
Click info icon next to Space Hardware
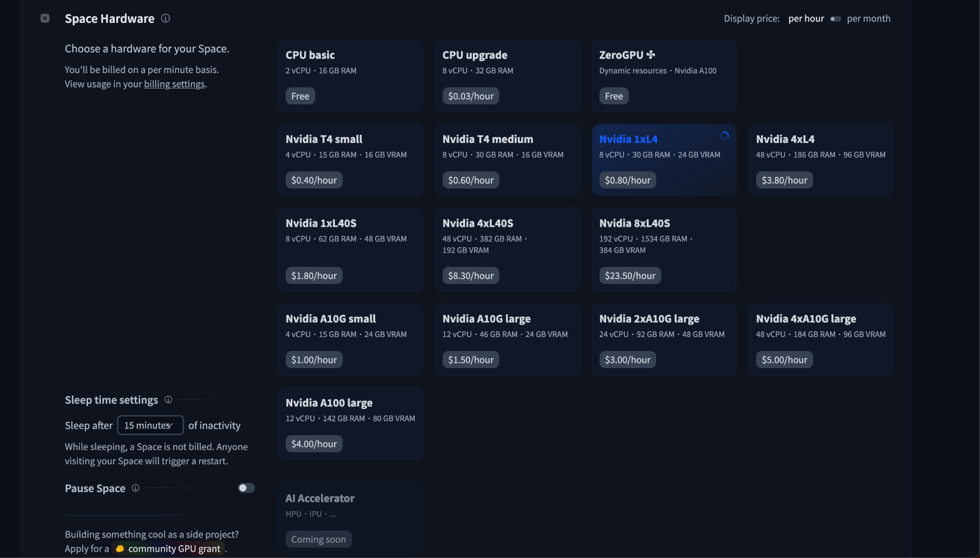166,18
